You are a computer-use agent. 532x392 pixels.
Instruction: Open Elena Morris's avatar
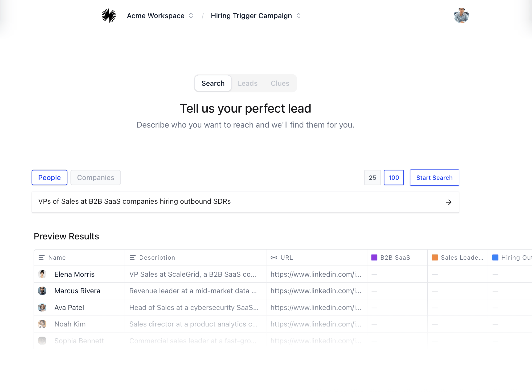coord(42,274)
